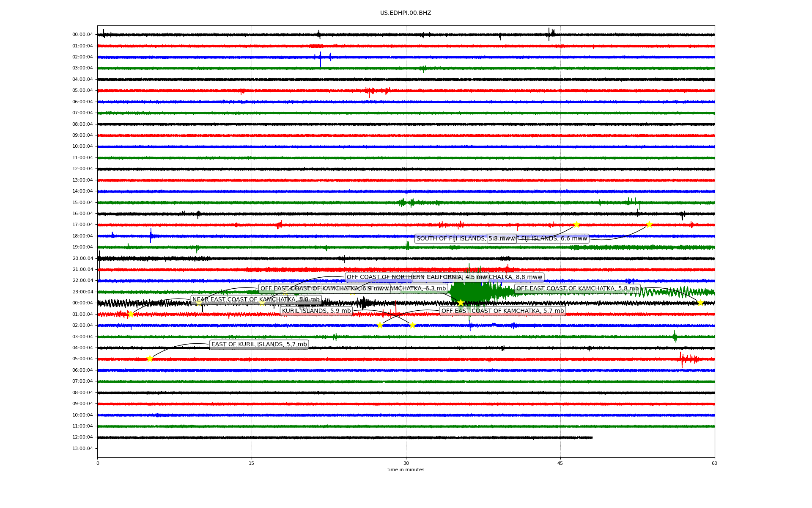Click the SOUTH OF FIJI ISLANDS, 5.8 mww annotation
The height and width of the screenshot is (508, 812).
465,239
